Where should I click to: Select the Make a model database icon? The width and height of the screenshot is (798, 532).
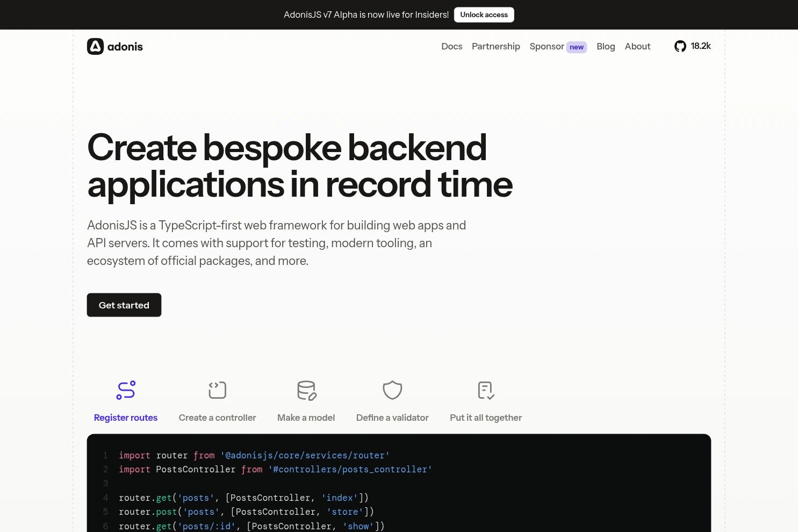point(306,390)
